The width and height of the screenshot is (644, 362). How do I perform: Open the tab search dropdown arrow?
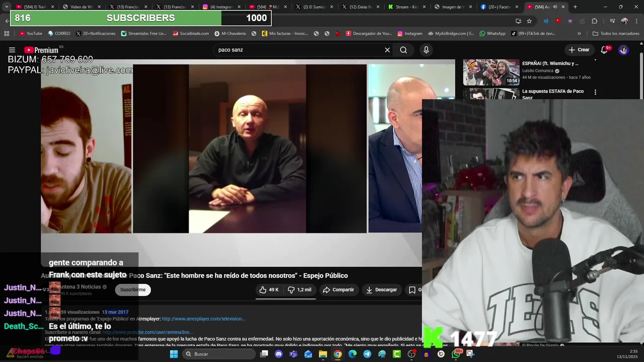[6, 7]
